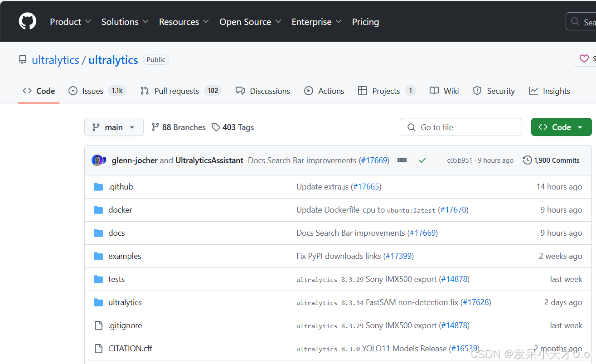Open the green Code dropdown button
Viewport: 596px width, 364px height.
(x=561, y=127)
